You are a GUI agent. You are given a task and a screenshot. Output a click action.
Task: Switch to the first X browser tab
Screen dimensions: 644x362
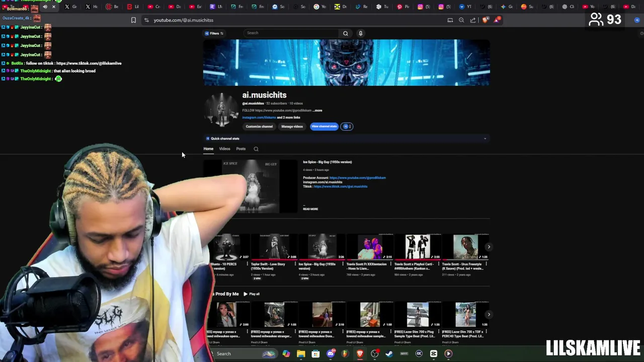pyautogui.click(x=70, y=7)
